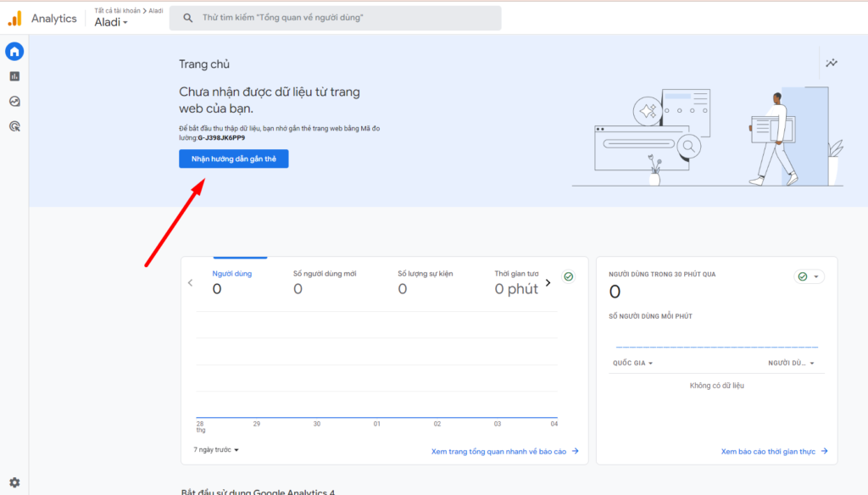The image size is (868, 495).
Task: Click the search input field
Action: pyautogui.click(x=348, y=18)
